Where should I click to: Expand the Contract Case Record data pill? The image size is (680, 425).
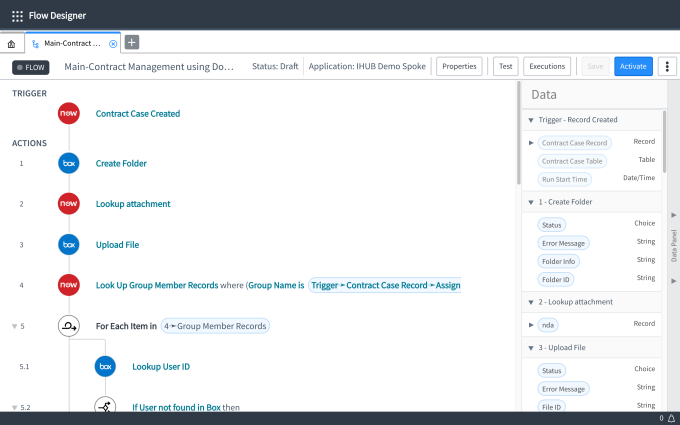point(531,143)
